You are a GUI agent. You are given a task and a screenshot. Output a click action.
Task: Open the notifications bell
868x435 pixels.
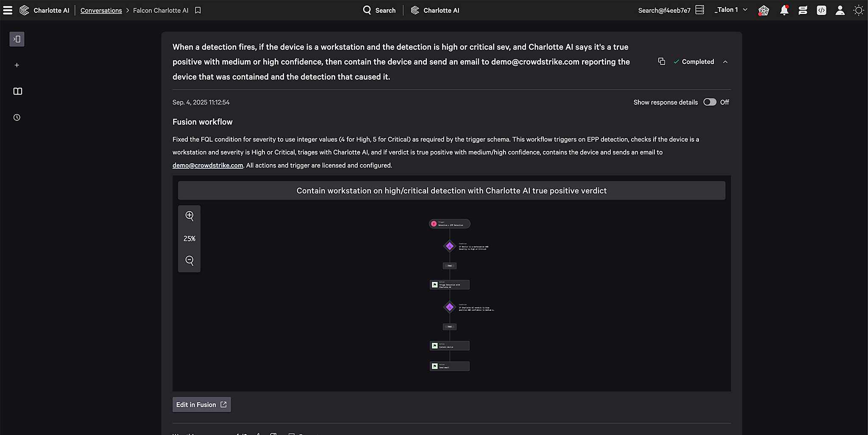pos(784,10)
